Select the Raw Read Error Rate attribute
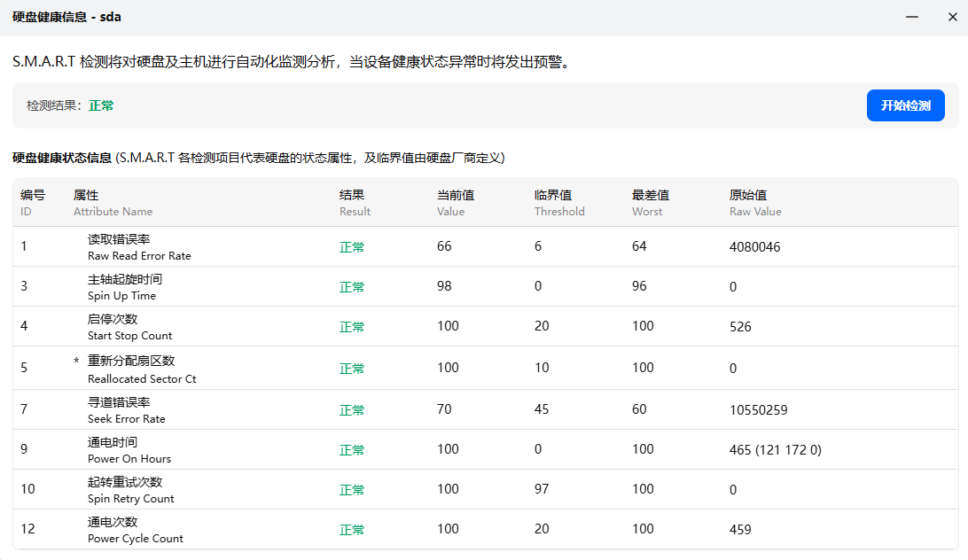The height and width of the screenshot is (560, 968). [138, 247]
